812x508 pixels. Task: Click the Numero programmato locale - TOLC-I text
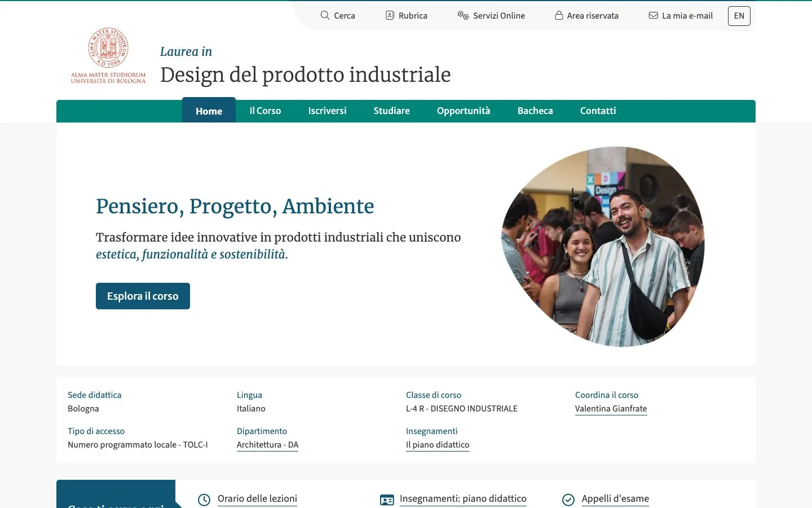point(138,445)
